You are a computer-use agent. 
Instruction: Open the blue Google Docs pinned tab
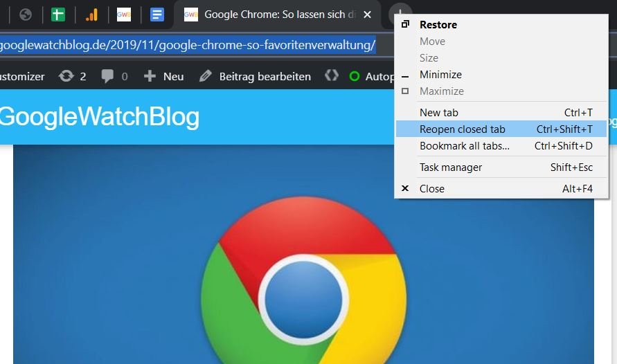tap(157, 15)
